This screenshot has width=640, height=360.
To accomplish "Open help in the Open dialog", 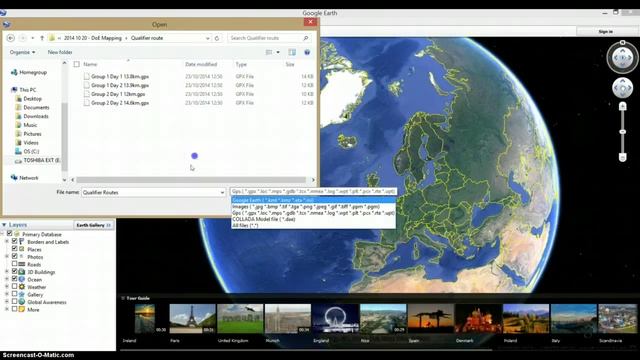I will 307,52.
